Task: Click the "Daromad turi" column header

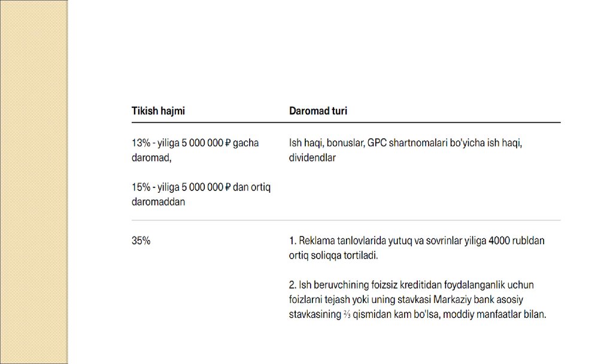Action: [x=318, y=111]
